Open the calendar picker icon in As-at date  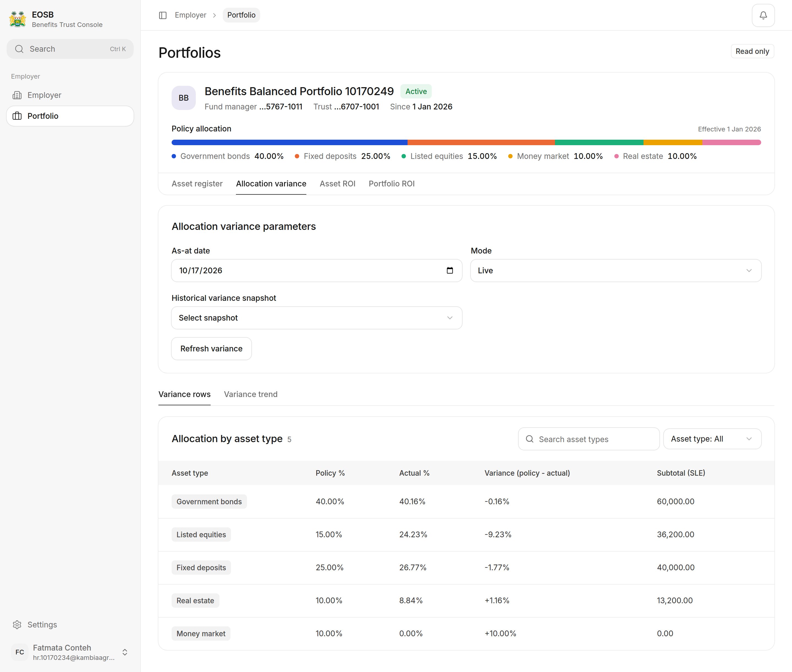click(x=450, y=271)
